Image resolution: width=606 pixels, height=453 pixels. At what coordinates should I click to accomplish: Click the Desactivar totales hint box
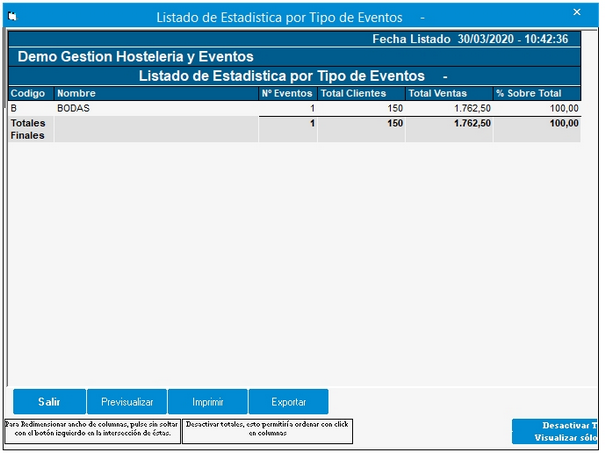[x=267, y=431]
